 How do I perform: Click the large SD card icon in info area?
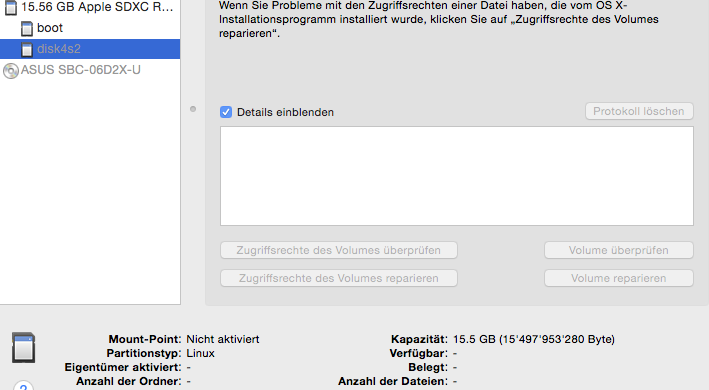[x=24, y=348]
